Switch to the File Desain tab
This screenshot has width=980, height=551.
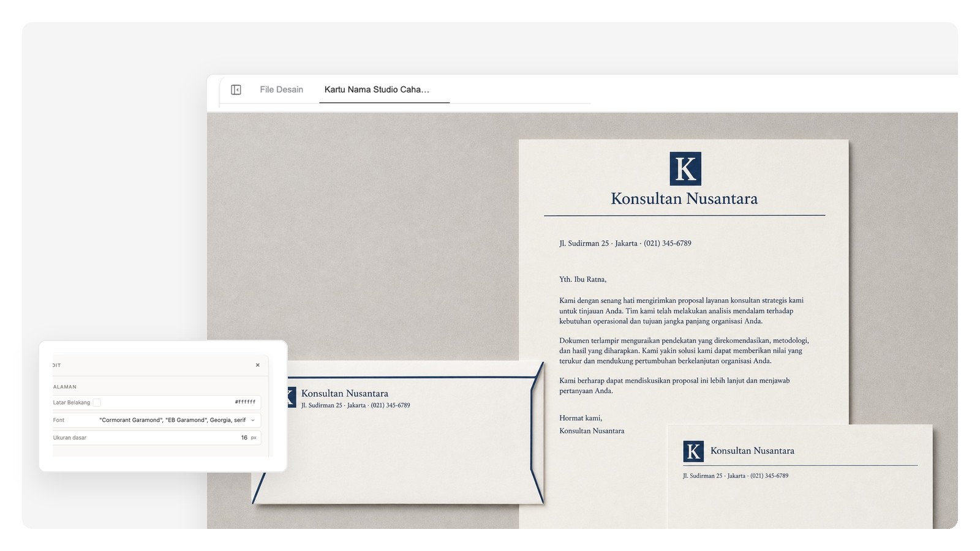tap(281, 89)
